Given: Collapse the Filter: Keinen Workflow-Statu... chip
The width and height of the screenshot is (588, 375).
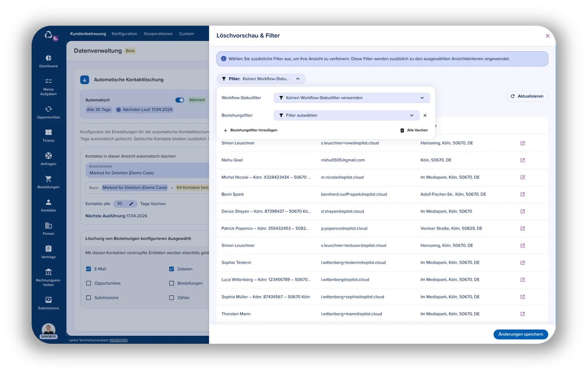Looking at the screenshot, I should pyautogui.click(x=261, y=79).
